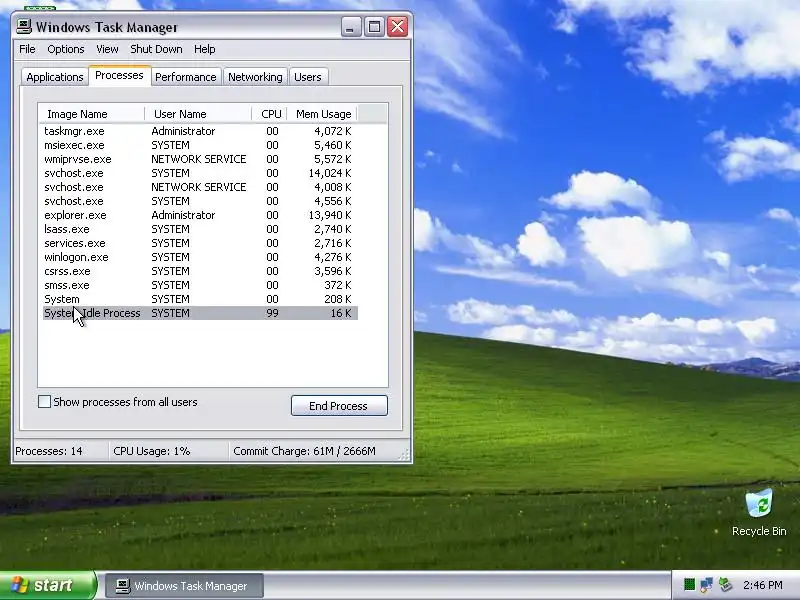
Task: Select svchost.exe using 14,024 K
Action: tap(200, 173)
